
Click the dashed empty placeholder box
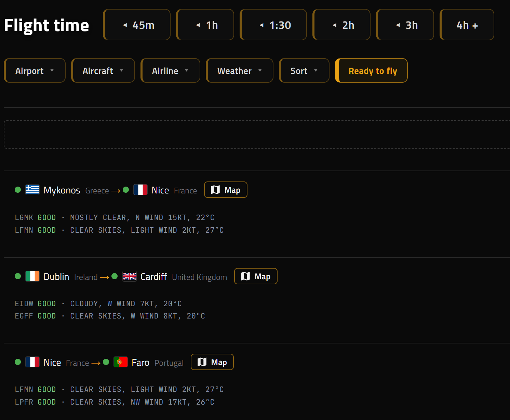(257, 134)
